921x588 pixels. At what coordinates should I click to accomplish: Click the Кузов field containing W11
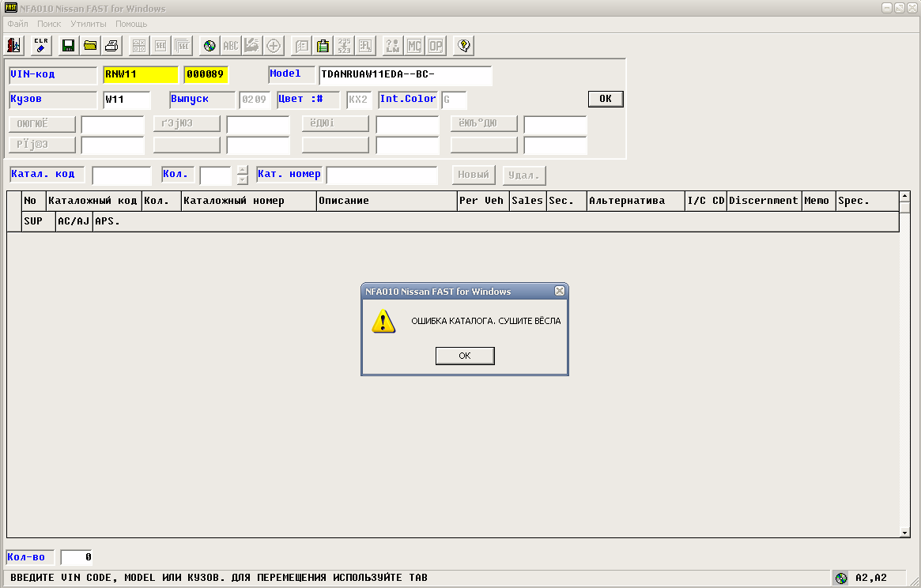click(126, 100)
